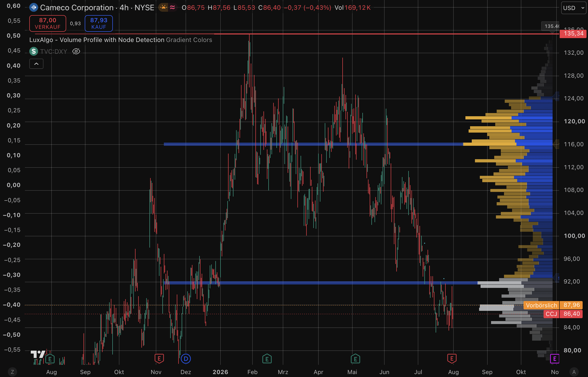Click the red CCJ price tag
Viewport: 588px width, 377px height.
tap(551, 314)
